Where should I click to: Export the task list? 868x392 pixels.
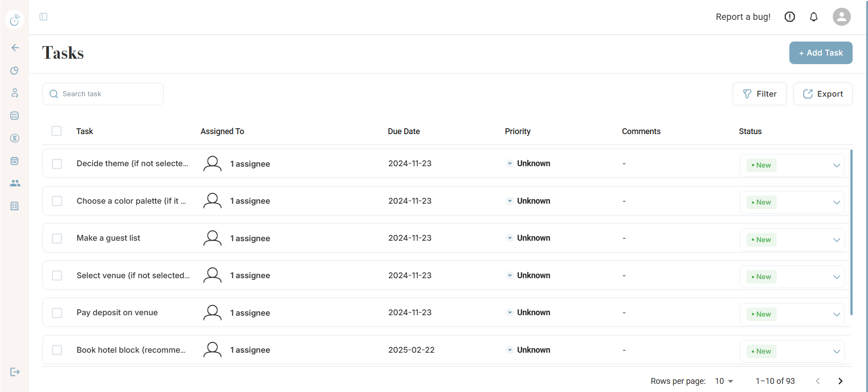click(x=823, y=94)
